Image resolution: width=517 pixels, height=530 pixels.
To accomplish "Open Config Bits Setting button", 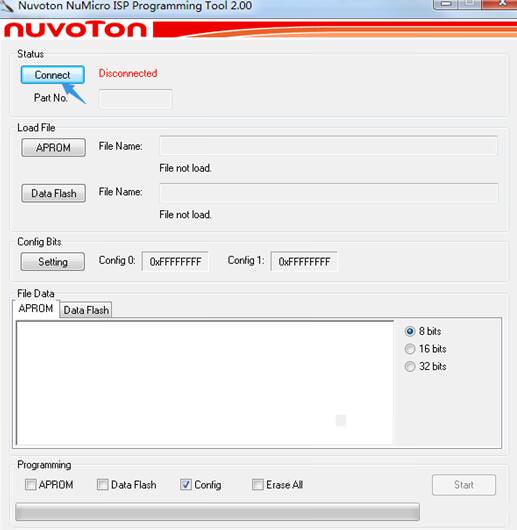I will (x=53, y=262).
